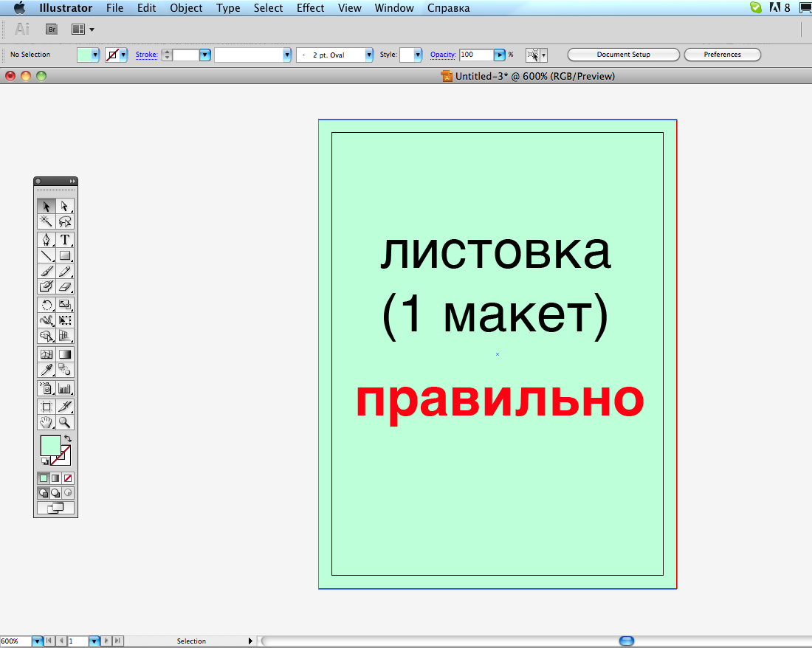The height and width of the screenshot is (648, 812).
Task: Open the Справка help menu
Action: 449,8
